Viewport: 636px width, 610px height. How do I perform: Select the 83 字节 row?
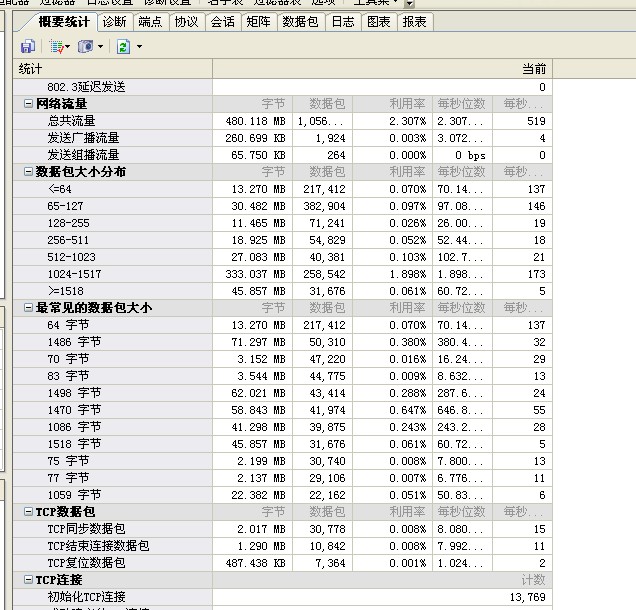click(x=282, y=376)
